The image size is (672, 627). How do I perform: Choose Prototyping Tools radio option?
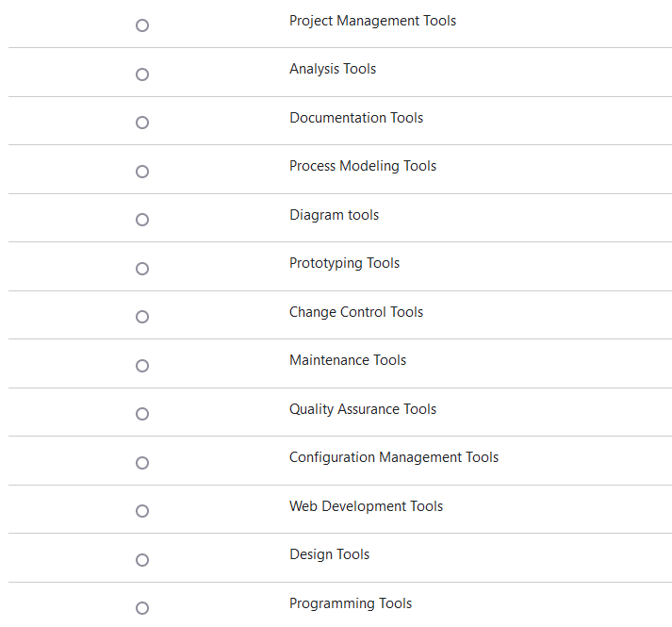click(142, 269)
